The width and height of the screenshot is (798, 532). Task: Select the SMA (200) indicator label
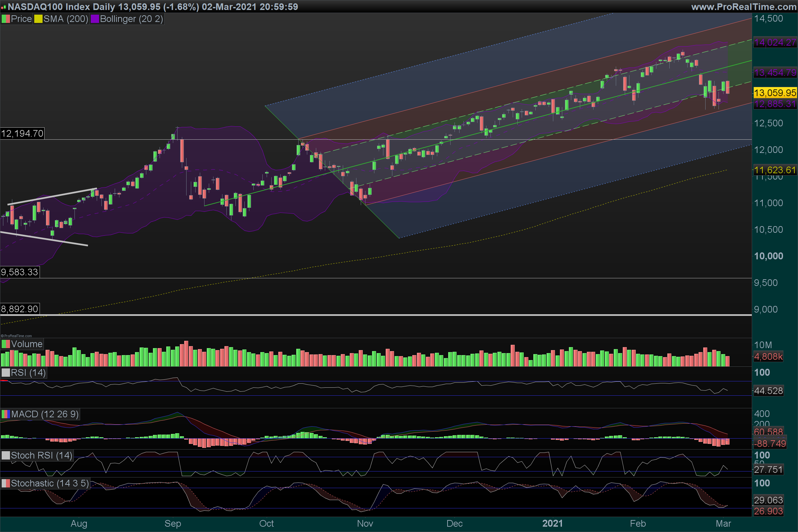click(66, 19)
